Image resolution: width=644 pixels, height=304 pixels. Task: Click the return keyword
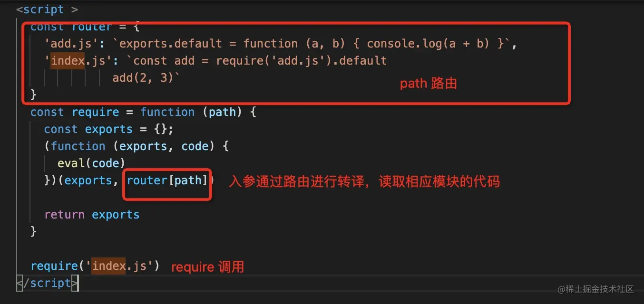pos(64,215)
